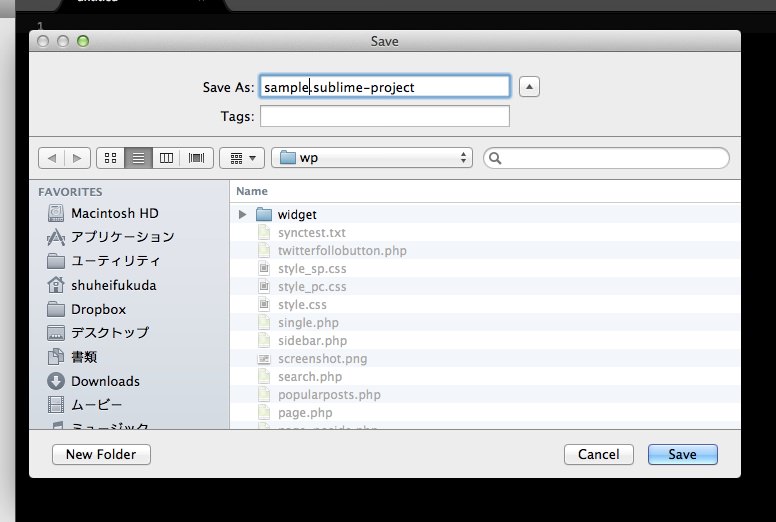Image resolution: width=776 pixels, height=522 pixels.
Task: Open the wp folder location popup
Action: [372, 158]
